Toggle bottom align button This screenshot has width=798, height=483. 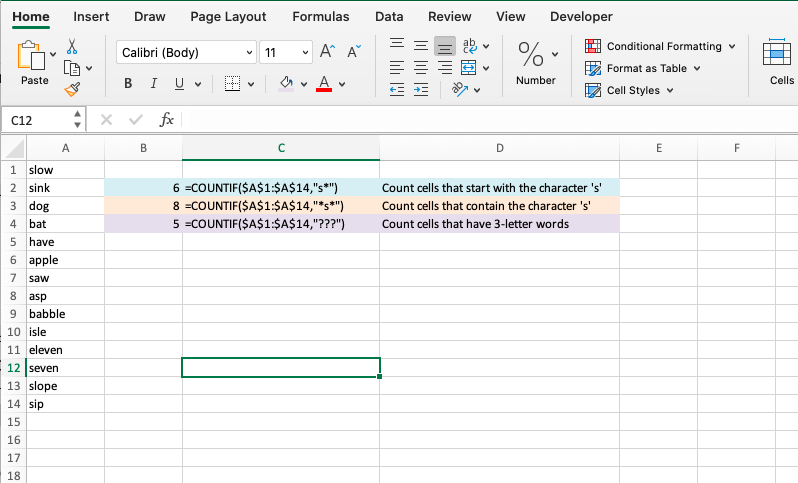[x=445, y=46]
